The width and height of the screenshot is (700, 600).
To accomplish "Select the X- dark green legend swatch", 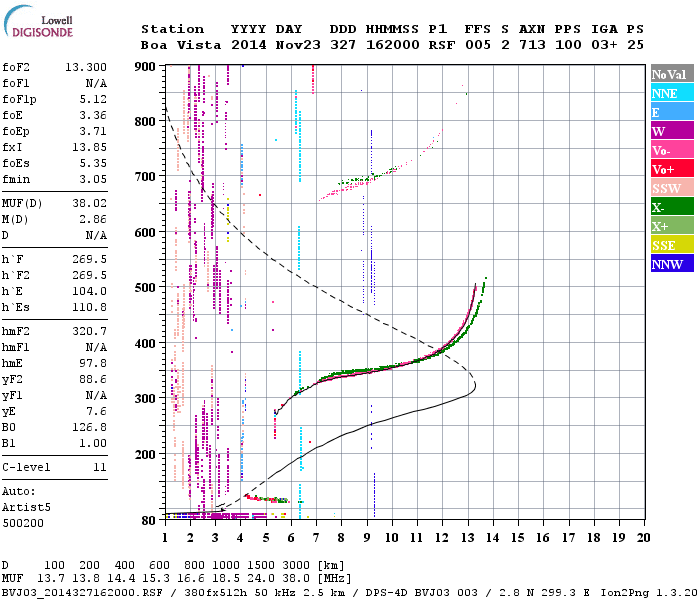I will 672,207.
